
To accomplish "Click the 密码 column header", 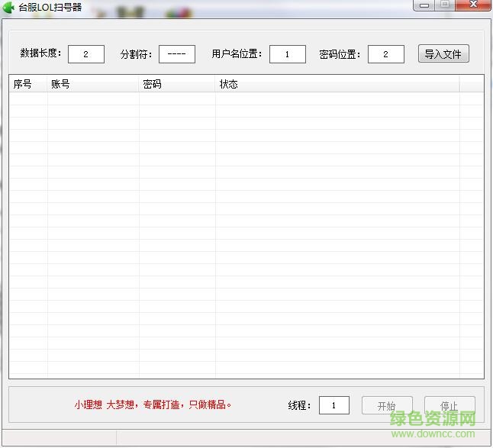I will (x=177, y=84).
